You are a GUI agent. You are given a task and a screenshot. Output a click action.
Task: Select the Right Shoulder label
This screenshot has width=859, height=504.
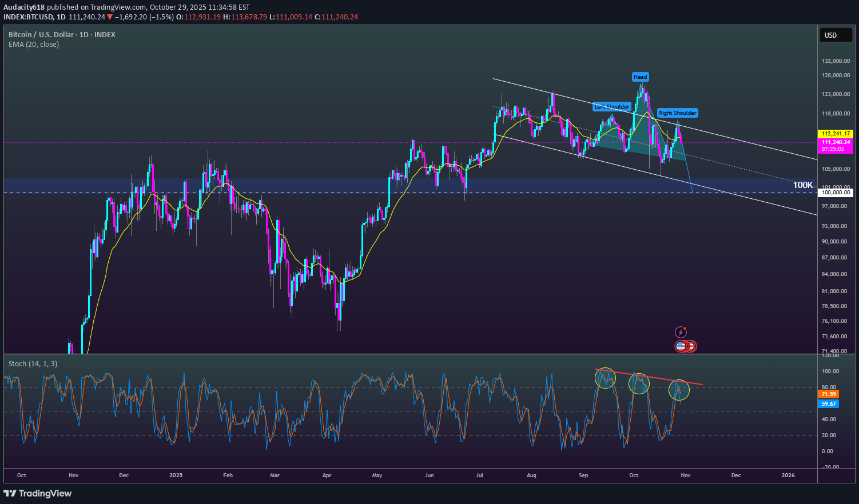tap(677, 113)
